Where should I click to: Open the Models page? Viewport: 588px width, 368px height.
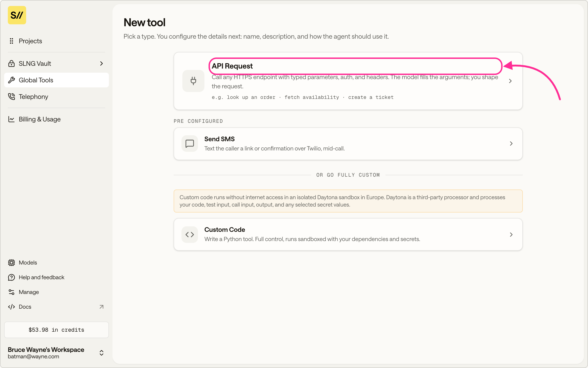tap(56, 263)
